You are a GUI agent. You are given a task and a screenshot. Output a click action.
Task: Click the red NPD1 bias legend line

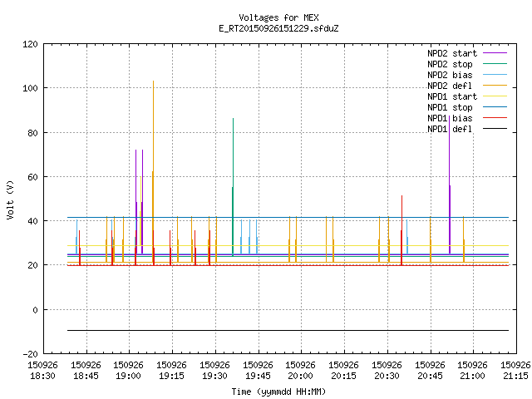(495, 118)
